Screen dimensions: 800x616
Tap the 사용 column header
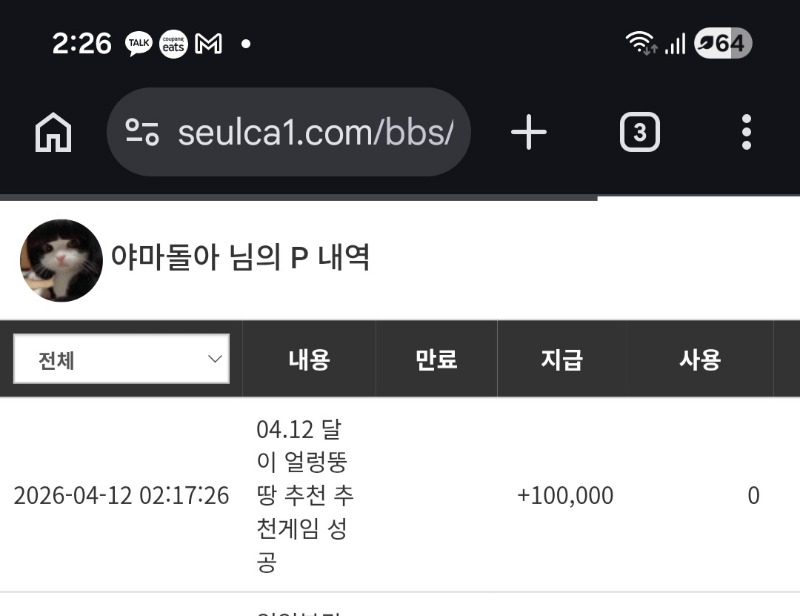pos(700,360)
